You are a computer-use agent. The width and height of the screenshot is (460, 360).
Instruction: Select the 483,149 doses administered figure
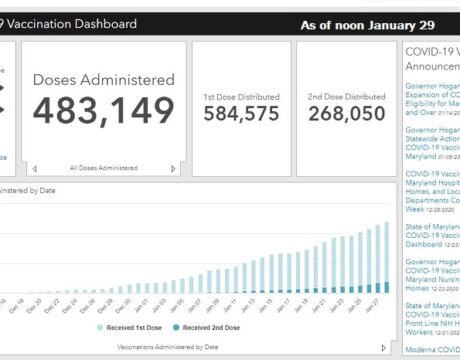point(104,111)
